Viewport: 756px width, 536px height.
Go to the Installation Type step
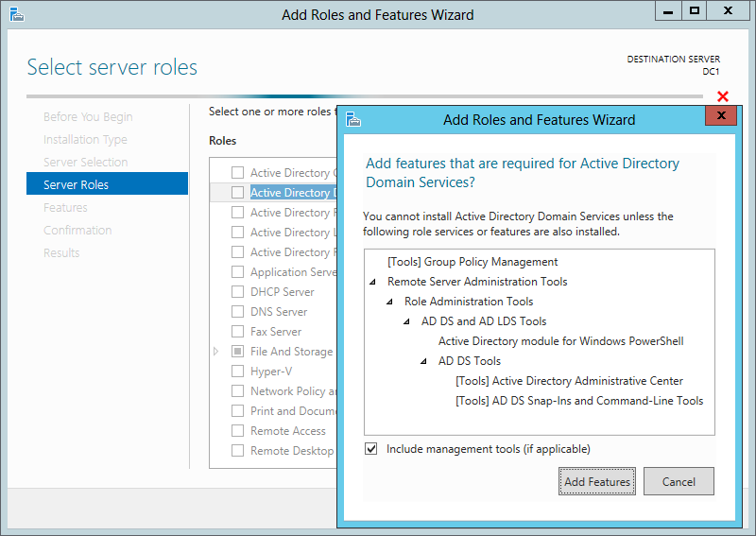[x=85, y=139]
